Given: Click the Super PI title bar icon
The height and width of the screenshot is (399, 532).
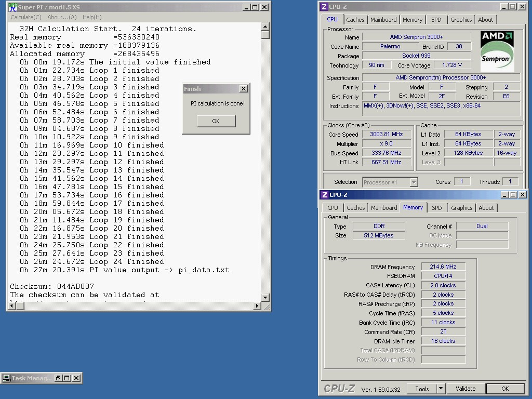Looking at the screenshot, I should point(13,7).
